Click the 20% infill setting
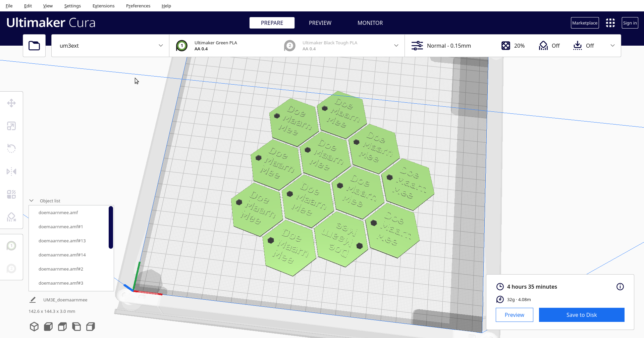The height and width of the screenshot is (338, 644). tap(513, 46)
